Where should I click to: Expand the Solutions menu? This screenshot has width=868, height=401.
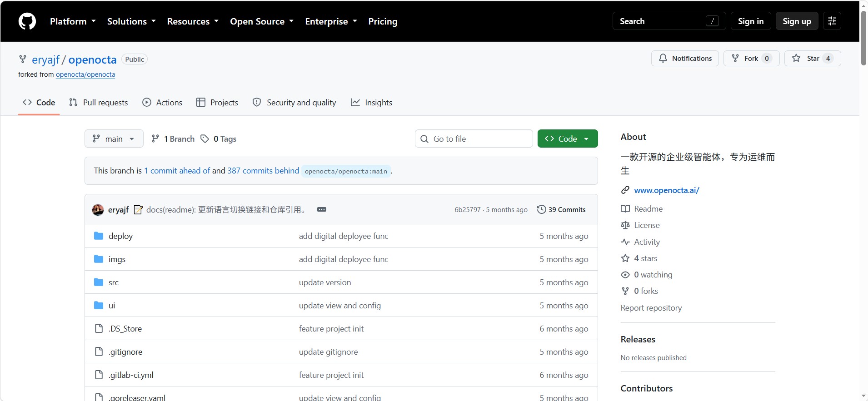(131, 21)
